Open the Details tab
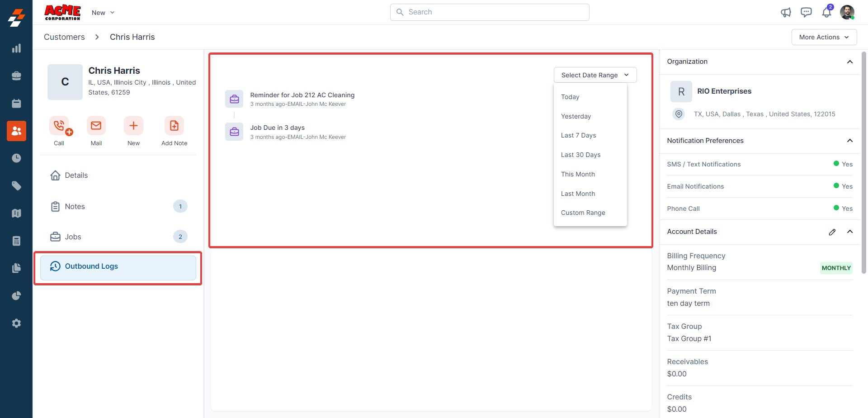The width and height of the screenshot is (868, 418). point(118,176)
